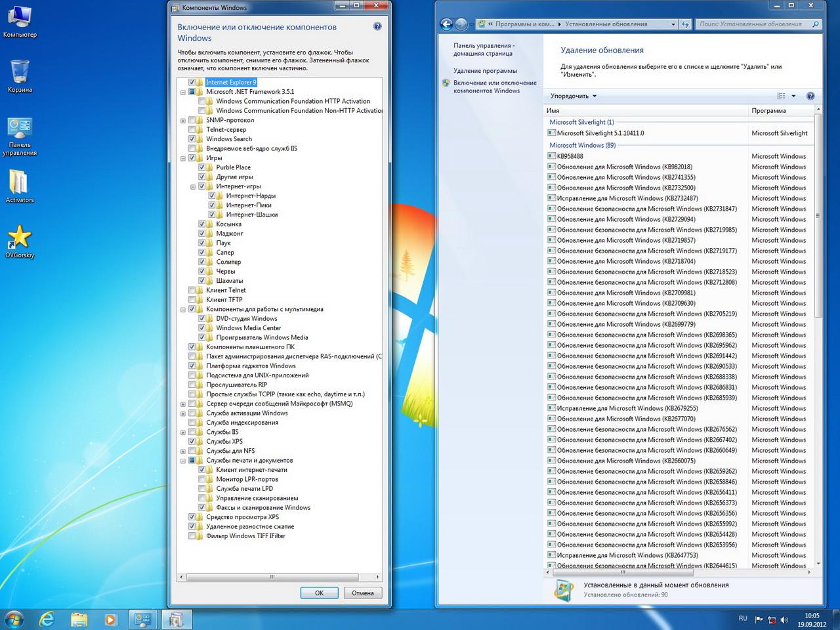
Task: Uncheck the Internet Explorer 9 component
Action: pyautogui.click(x=192, y=83)
